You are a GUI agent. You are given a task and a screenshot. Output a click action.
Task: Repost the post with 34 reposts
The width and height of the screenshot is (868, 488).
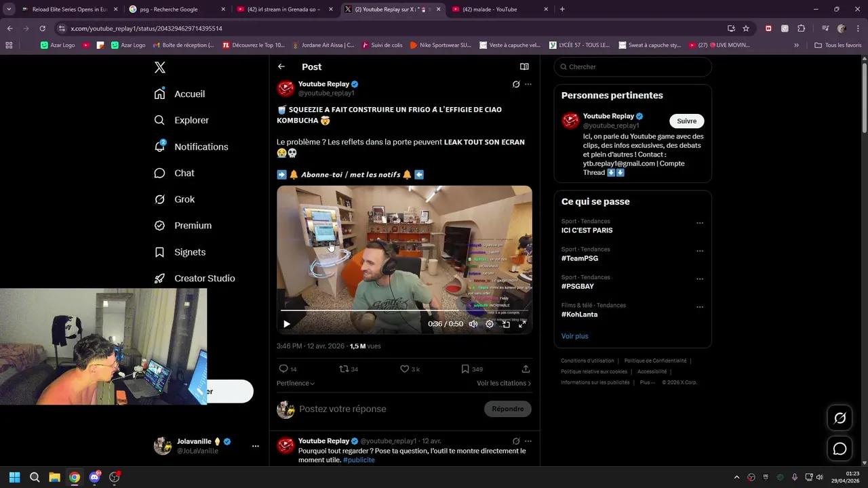click(349, 369)
